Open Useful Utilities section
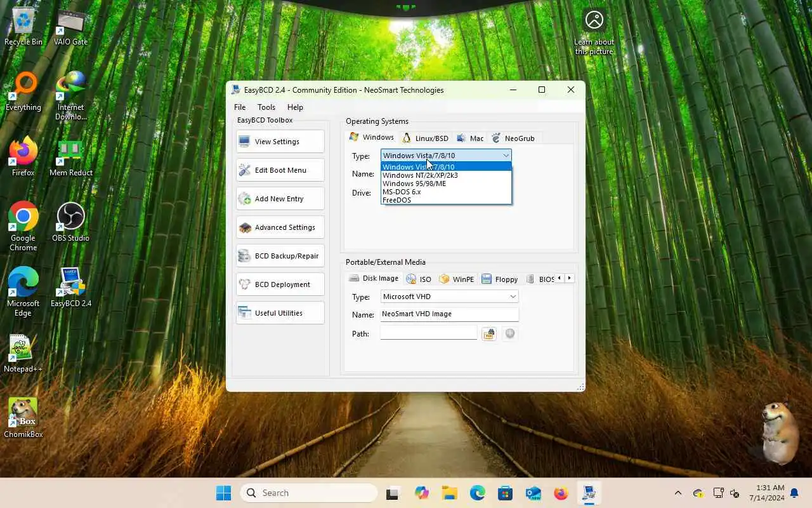Image resolution: width=812 pixels, height=508 pixels. pos(280,313)
